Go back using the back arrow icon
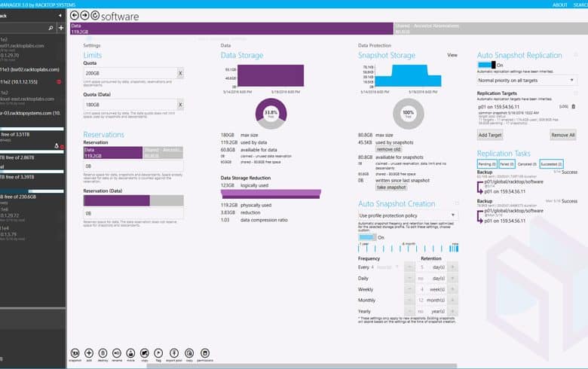The height and width of the screenshot is (369, 588). coord(74,15)
